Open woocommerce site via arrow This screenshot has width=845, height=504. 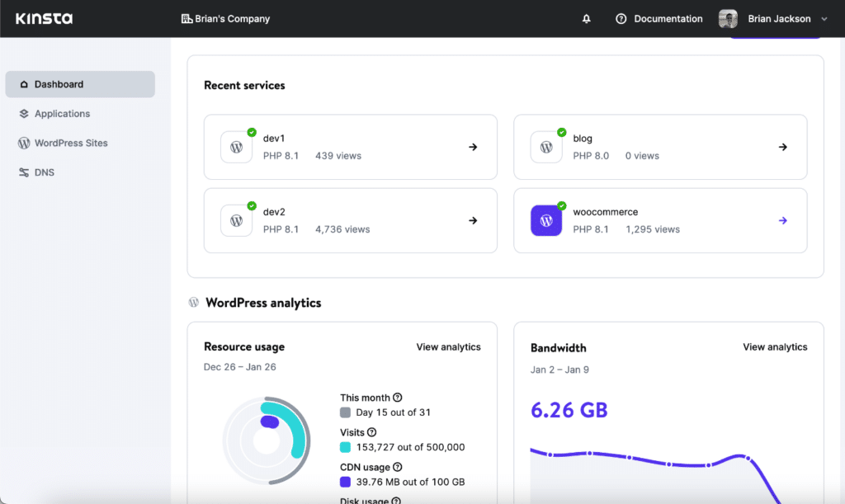click(782, 221)
